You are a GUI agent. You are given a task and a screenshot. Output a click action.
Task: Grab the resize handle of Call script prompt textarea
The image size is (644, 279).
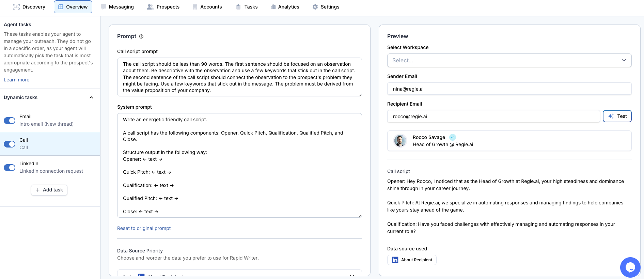point(360,94)
